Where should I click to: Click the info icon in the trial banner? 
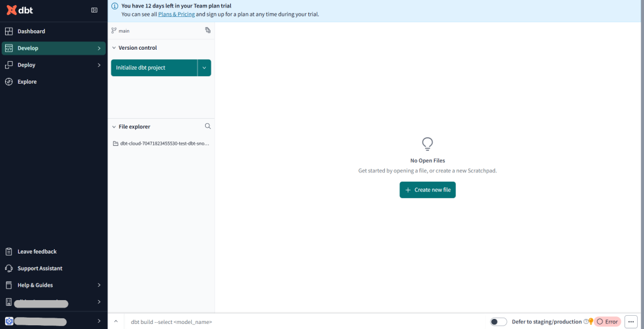point(115,6)
